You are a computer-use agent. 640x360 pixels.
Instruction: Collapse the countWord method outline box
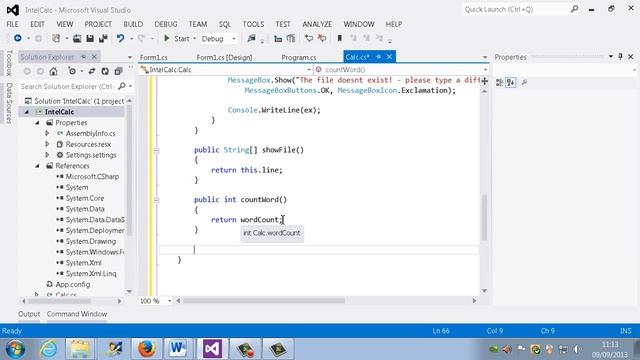[x=156, y=200]
